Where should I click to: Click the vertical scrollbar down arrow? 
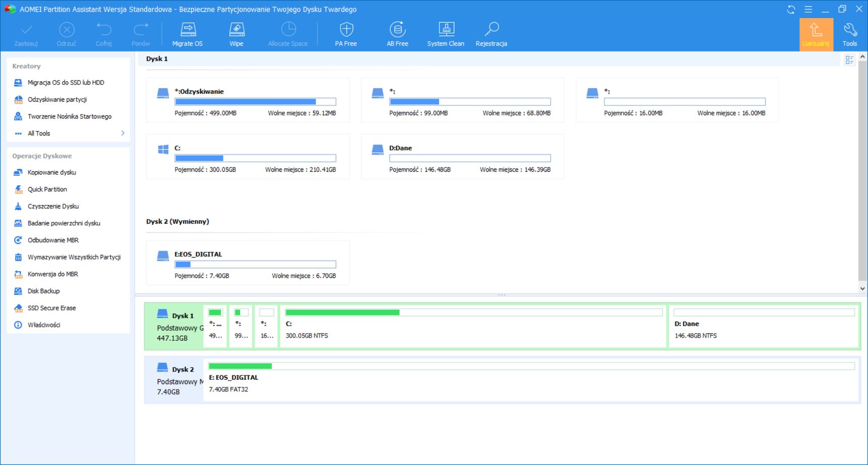coord(862,288)
